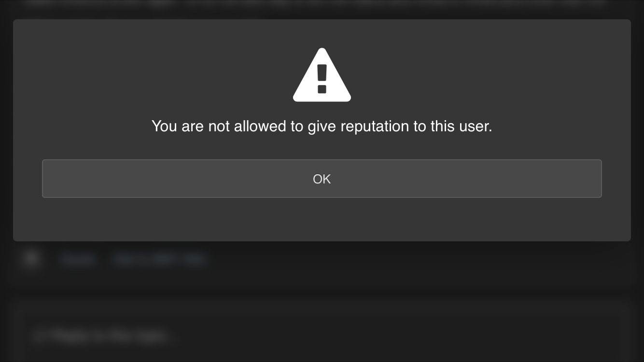The width and height of the screenshot is (644, 362).
Task: Click the blurred paperclip icon in reply box
Action: pos(39,336)
